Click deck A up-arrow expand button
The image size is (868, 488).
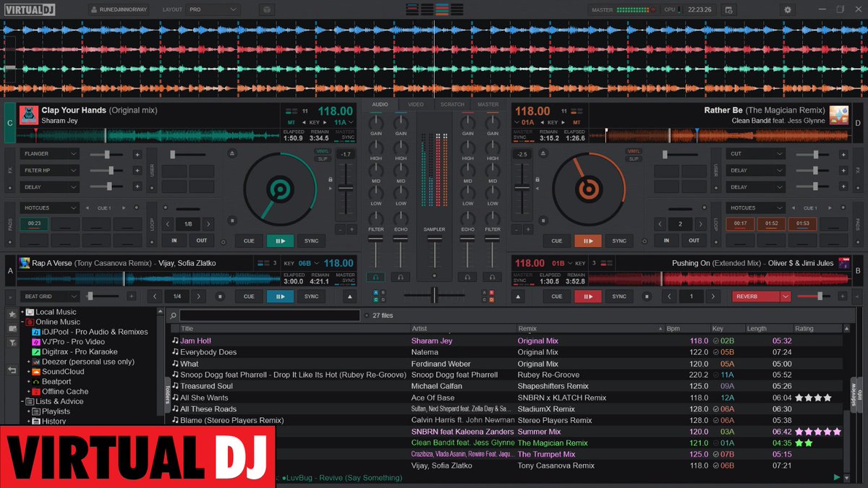tap(349, 296)
